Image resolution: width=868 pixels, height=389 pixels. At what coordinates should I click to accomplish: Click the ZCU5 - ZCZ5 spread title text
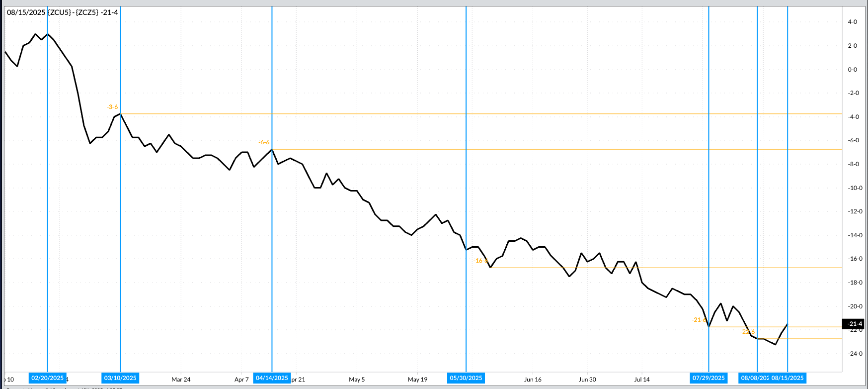(63, 12)
